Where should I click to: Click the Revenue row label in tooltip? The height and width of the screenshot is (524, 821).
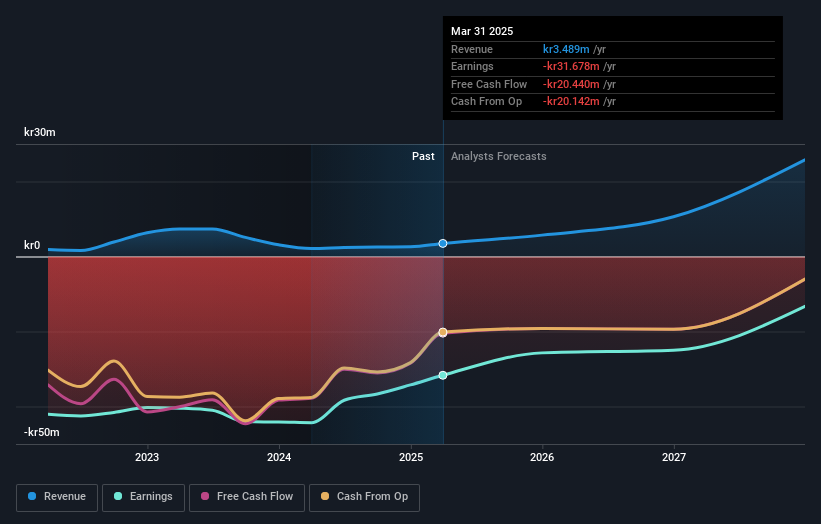click(x=472, y=49)
